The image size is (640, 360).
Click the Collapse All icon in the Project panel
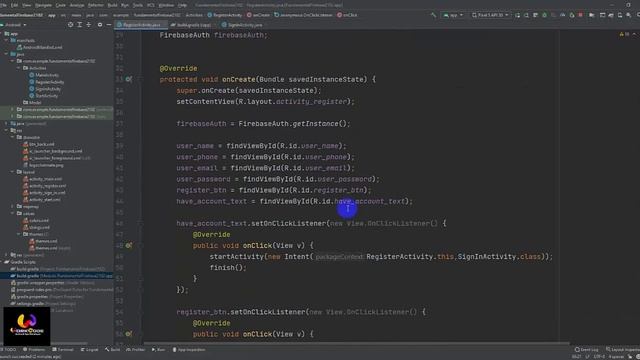89,25
